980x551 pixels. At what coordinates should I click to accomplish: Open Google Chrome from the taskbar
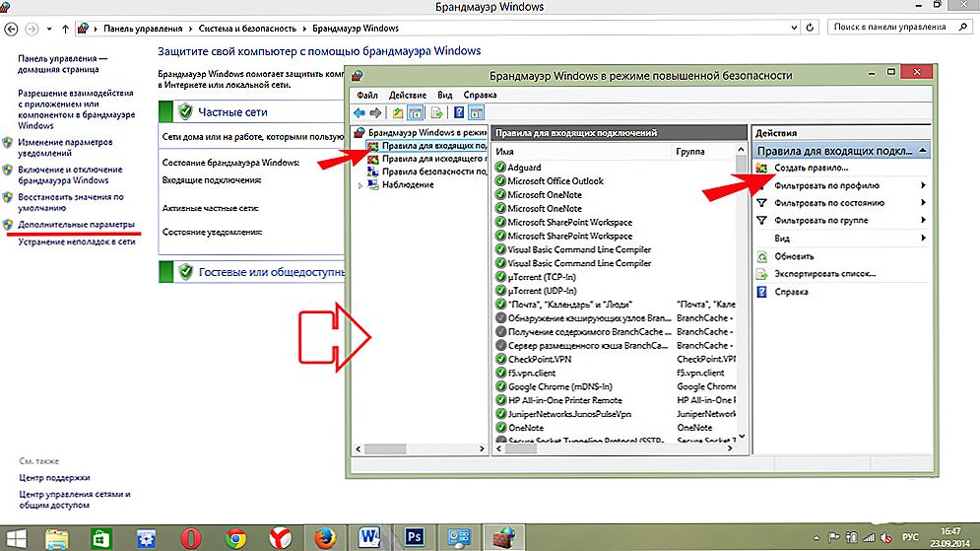coord(235,538)
